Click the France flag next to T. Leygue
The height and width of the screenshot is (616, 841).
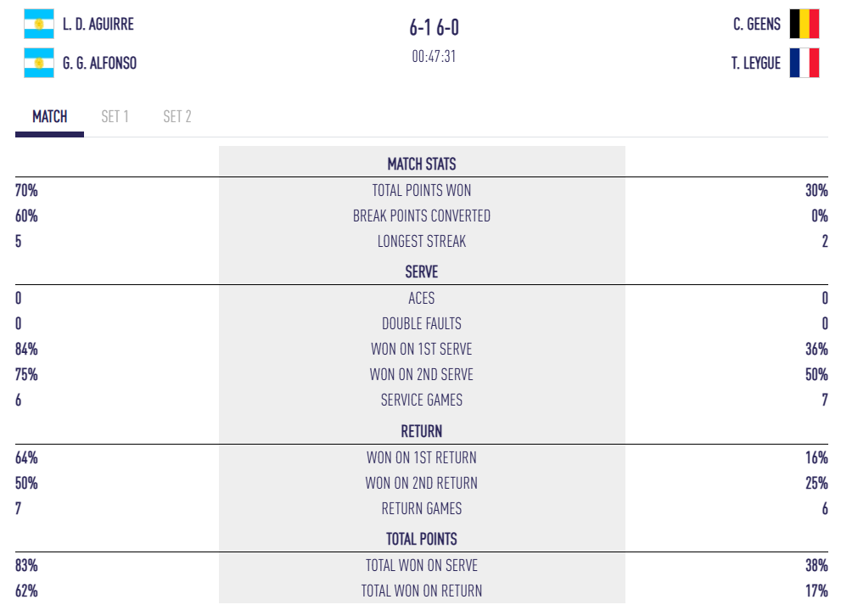click(x=804, y=63)
